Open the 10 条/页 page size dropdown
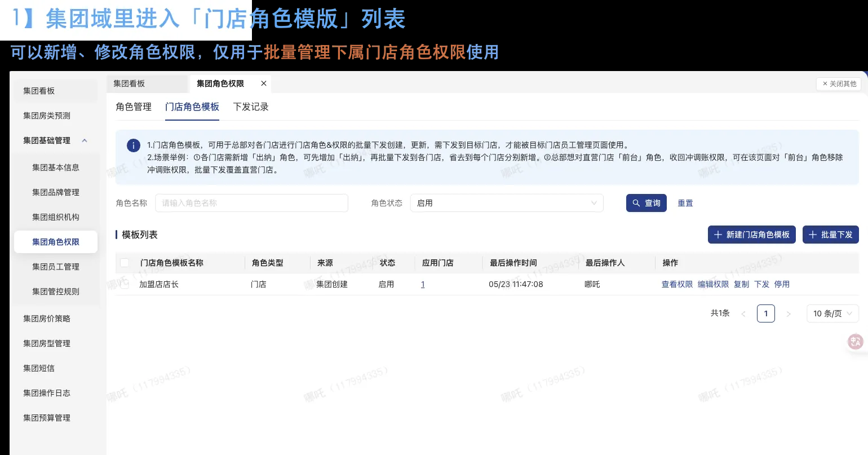The height and width of the screenshot is (455, 868). [832, 313]
